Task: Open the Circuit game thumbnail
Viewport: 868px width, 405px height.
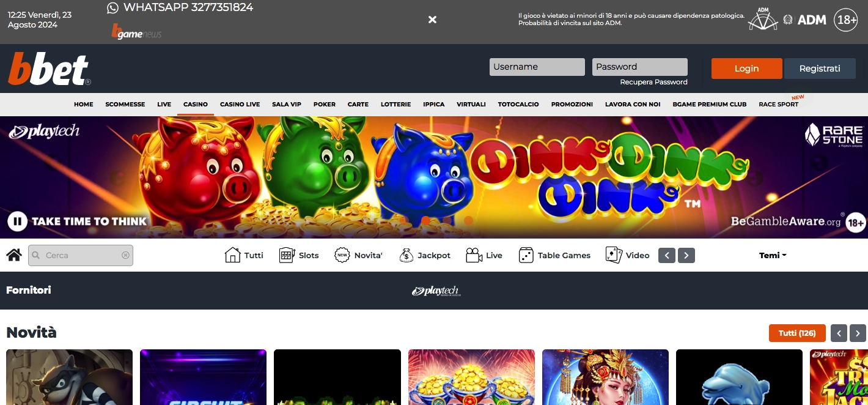Action: 203,377
